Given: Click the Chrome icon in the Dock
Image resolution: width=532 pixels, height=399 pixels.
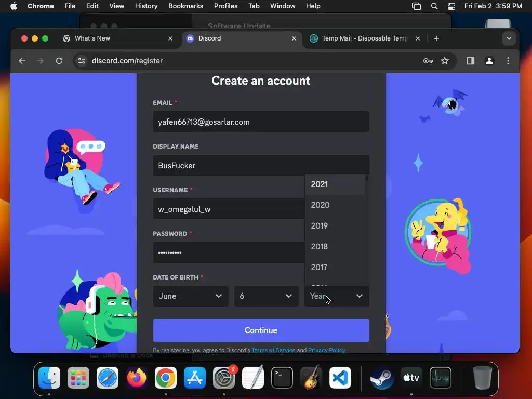Looking at the screenshot, I should (166, 378).
